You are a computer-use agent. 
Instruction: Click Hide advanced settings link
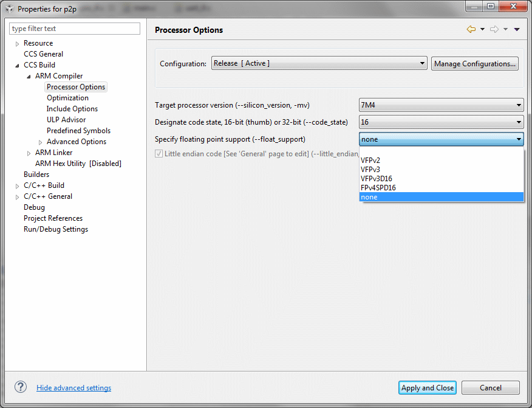click(x=73, y=388)
